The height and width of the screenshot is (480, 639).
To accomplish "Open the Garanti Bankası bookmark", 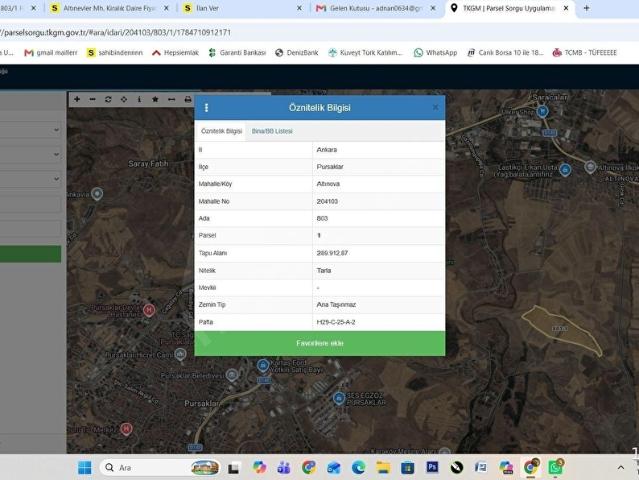I will point(237,53).
